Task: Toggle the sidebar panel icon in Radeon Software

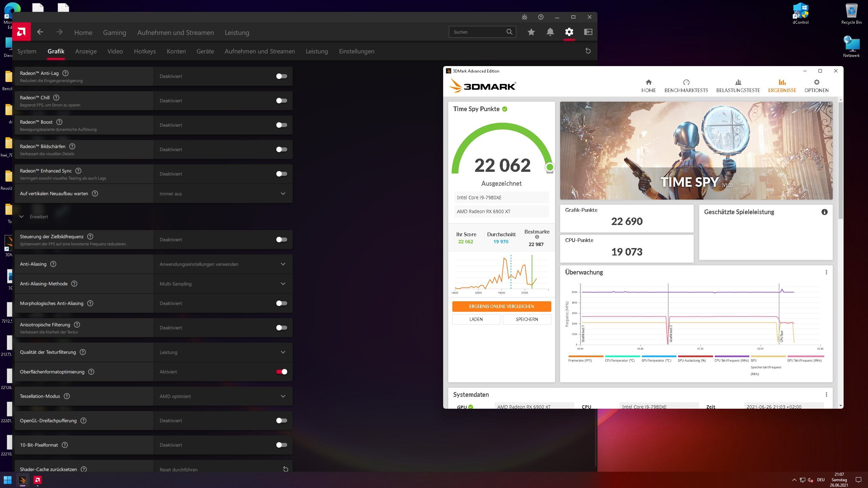Action: [x=588, y=32]
